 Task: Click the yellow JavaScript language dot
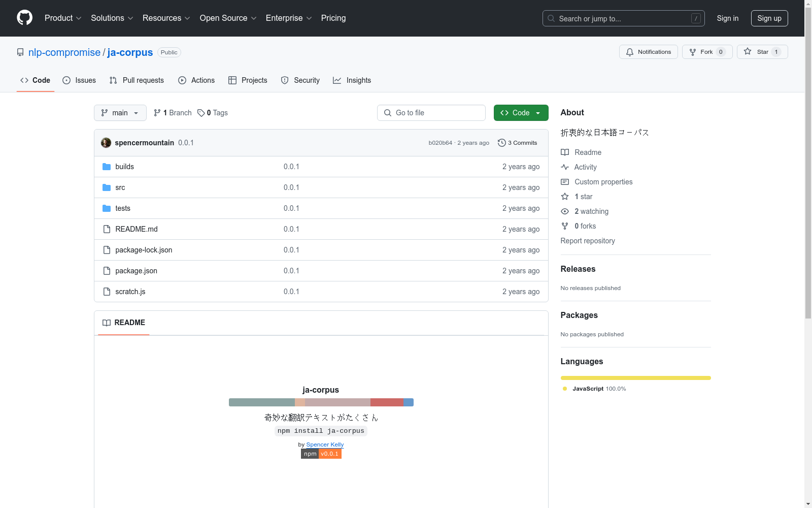pyautogui.click(x=565, y=389)
